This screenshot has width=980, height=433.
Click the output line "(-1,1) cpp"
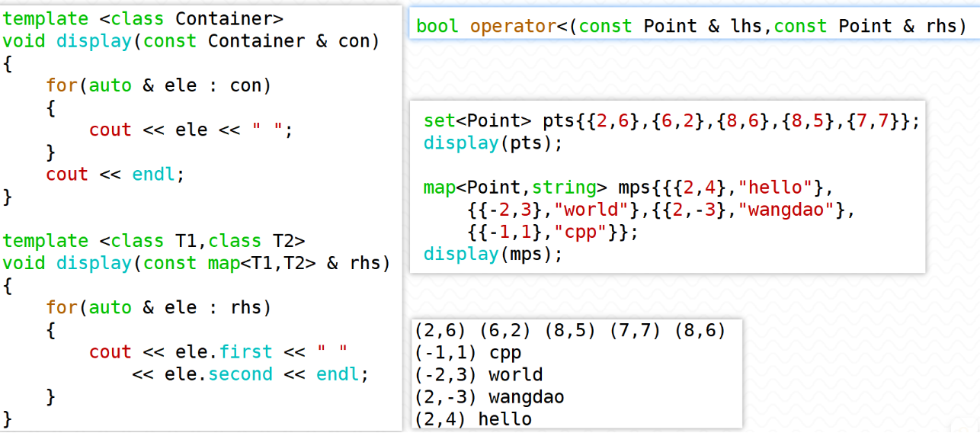[x=469, y=353]
